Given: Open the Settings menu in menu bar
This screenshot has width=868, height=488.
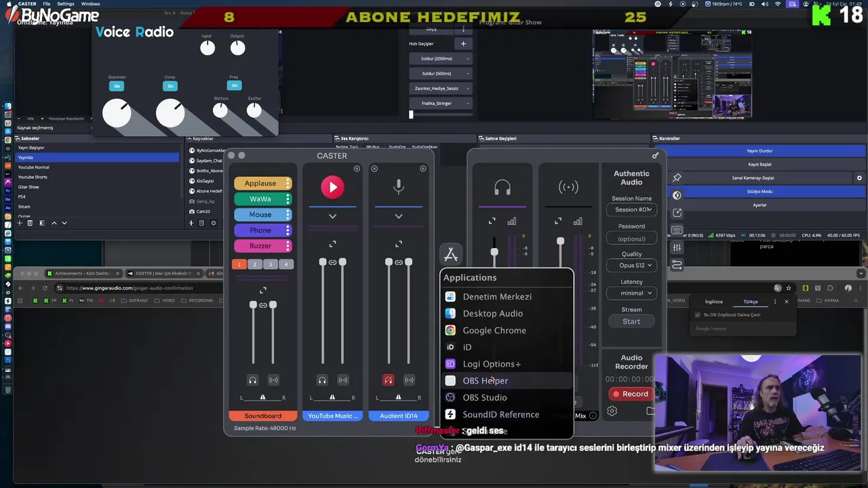Looking at the screenshot, I should [x=66, y=4].
